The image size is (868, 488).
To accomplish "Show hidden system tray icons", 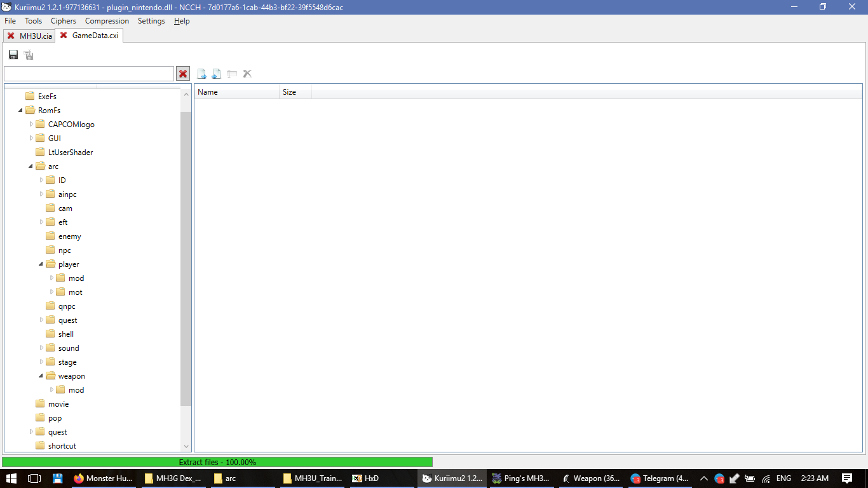I will pyautogui.click(x=703, y=478).
